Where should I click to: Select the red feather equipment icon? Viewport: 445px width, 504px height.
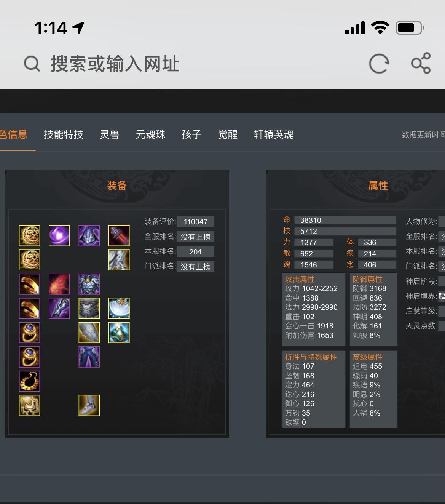coord(59,284)
